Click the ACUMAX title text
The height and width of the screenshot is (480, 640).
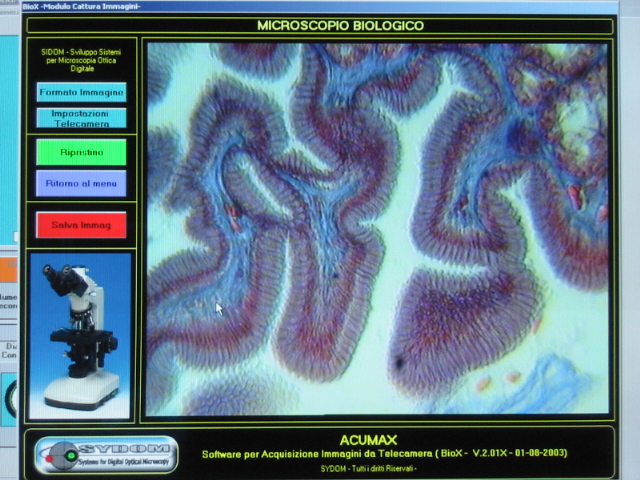click(368, 440)
